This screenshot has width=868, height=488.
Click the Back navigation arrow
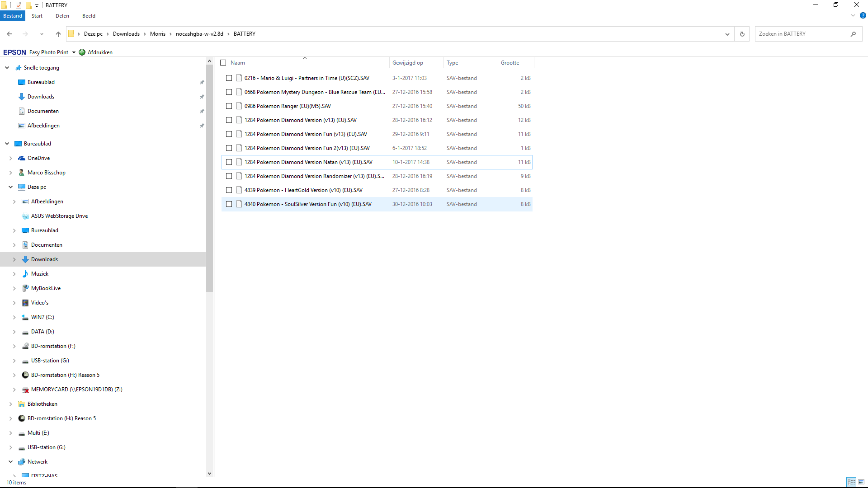[x=9, y=34]
